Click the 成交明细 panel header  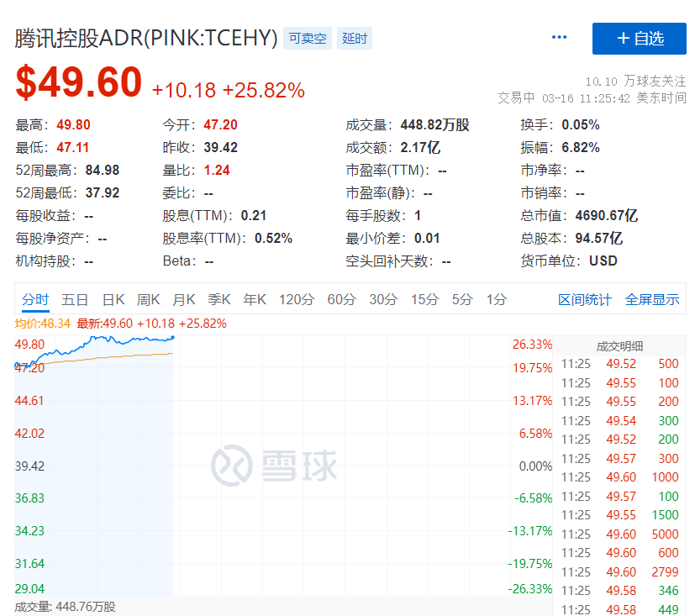pos(619,346)
